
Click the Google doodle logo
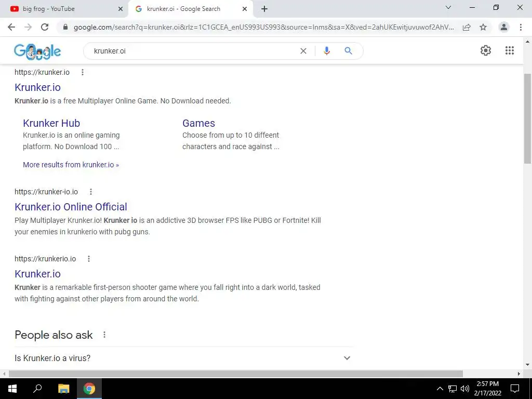click(x=37, y=51)
